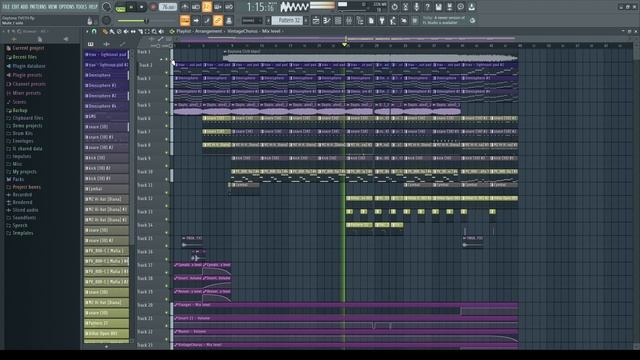Open the ADD menu
The height and width of the screenshot is (360, 640).
tap(24, 7)
